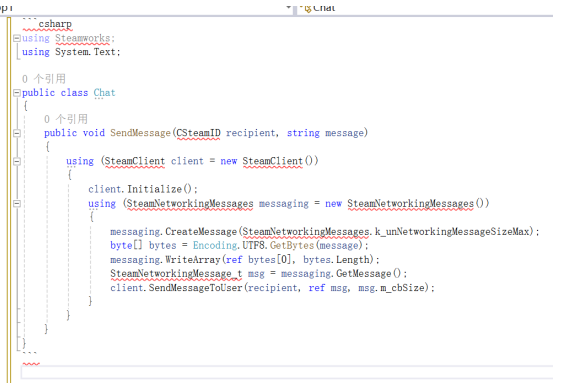
Task: Click k_unNetworkingMessageSizeMax constant
Action: (x=452, y=232)
